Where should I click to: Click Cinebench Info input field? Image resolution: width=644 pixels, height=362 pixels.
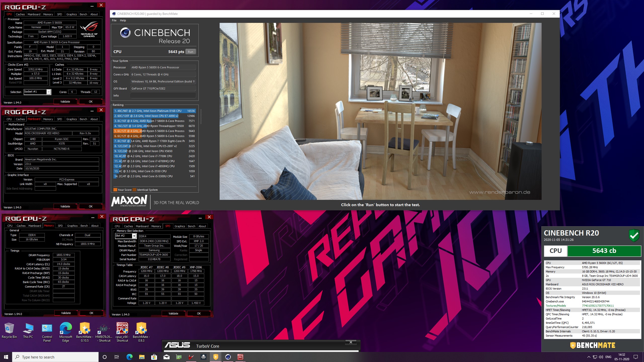pyautogui.click(x=163, y=96)
